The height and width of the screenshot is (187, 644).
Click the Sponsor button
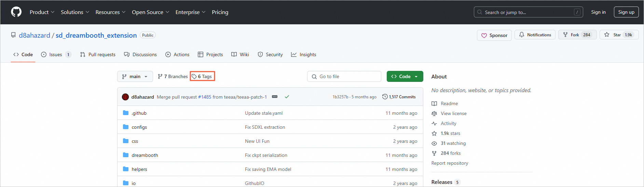tap(494, 35)
